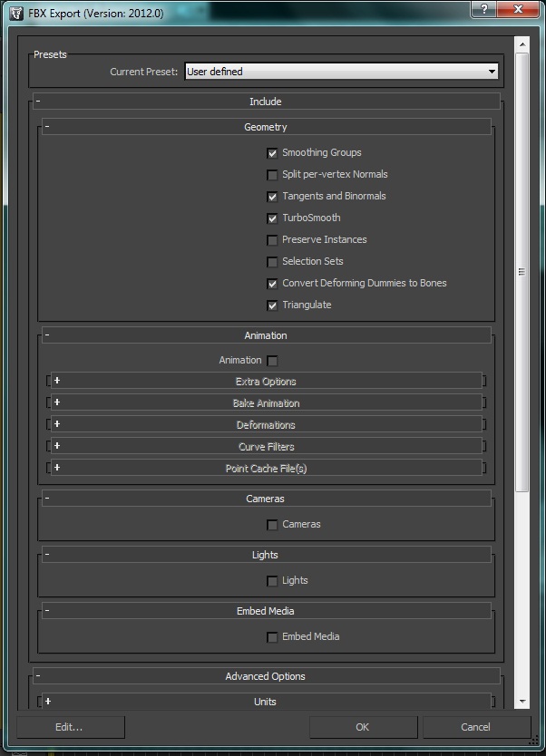Click the FBX Export title bar app icon

[x=16, y=13]
